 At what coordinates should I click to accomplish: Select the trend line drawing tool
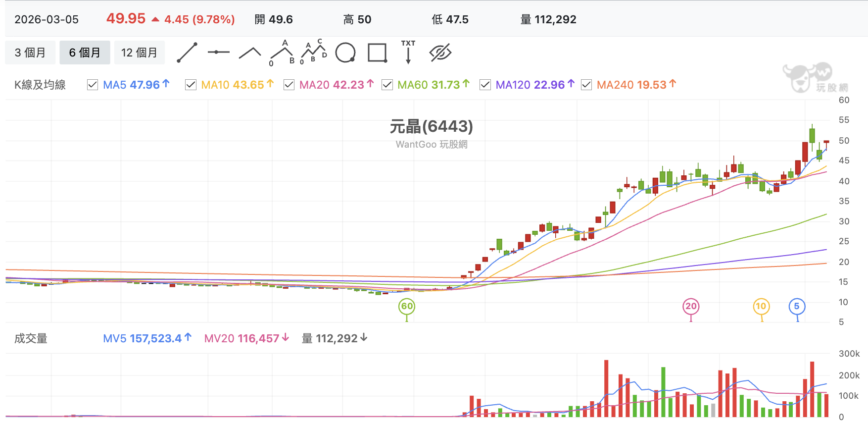coord(187,53)
